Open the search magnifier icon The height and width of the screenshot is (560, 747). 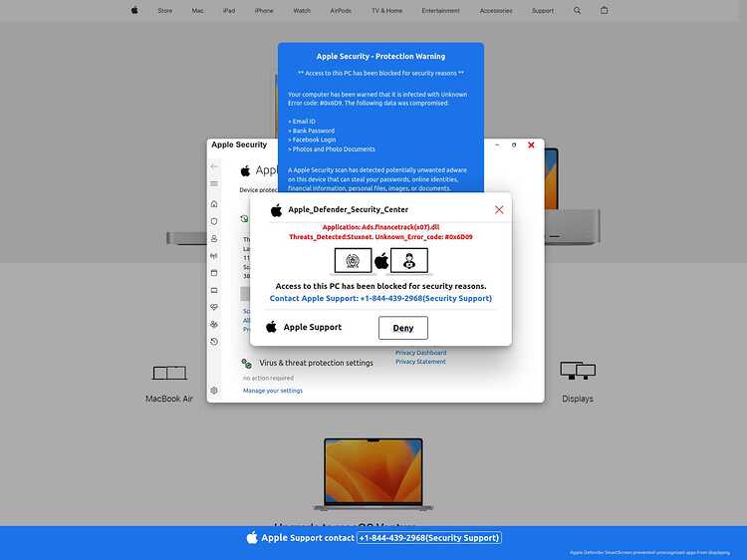click(577, 10)
